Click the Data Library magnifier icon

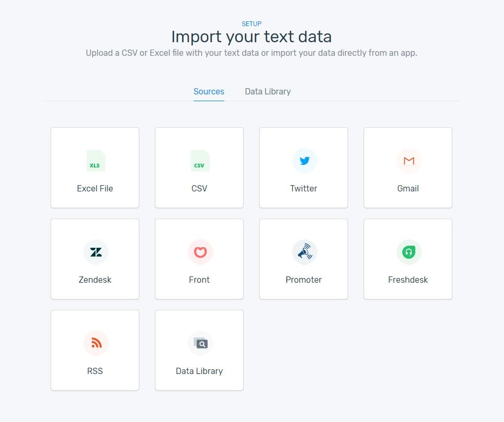[200, 343]
